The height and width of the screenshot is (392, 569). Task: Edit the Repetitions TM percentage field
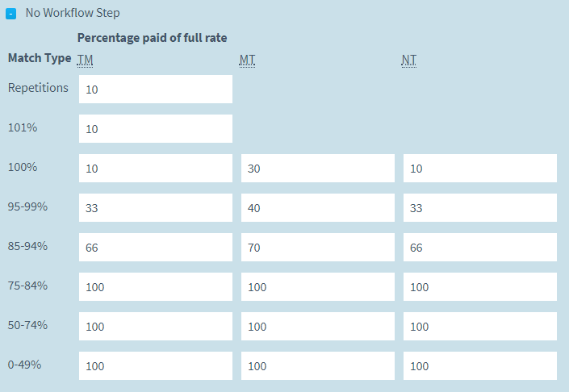[x=155, y=90]
